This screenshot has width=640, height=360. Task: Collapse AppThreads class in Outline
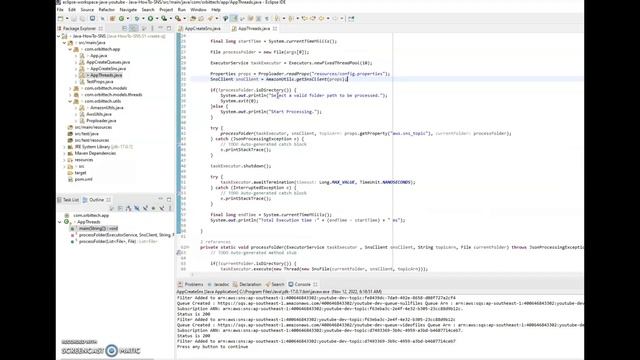click(60, 222)
